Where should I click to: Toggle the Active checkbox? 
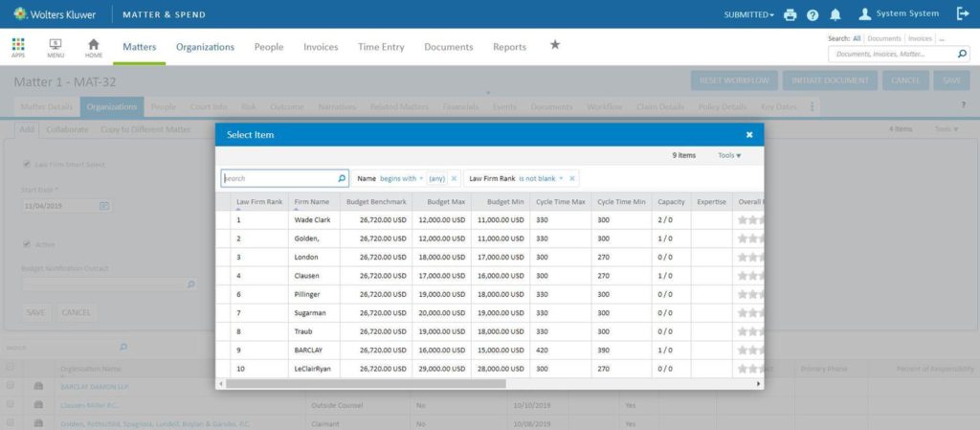(26, 244)
